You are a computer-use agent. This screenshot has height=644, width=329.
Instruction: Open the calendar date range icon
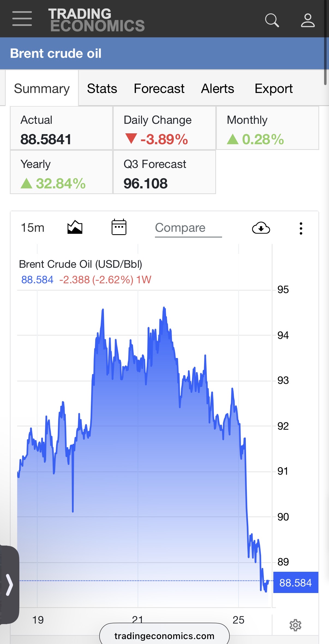click(119, 227)
